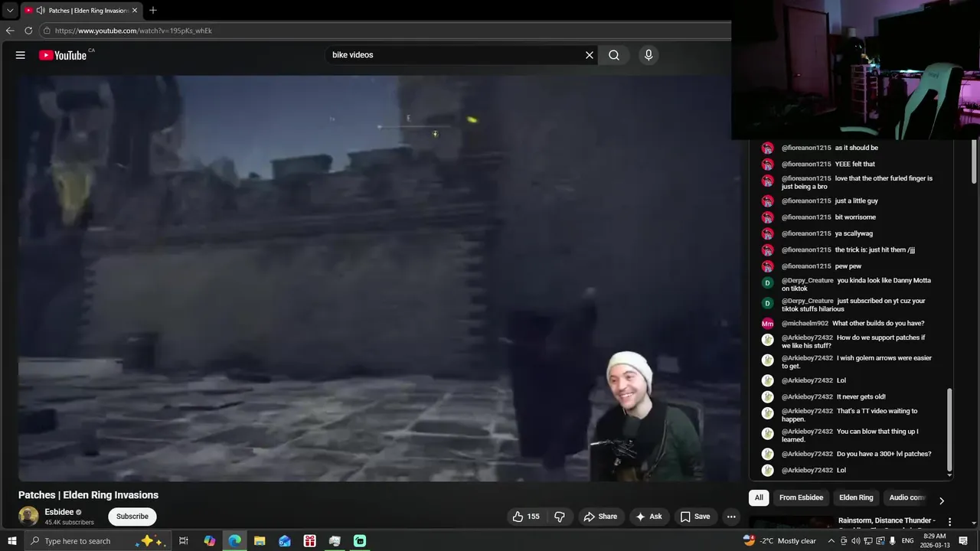Select the 'Elden Ring' filter chip
The height and width of the screenshot is (551, 980).
click(856, 497)
